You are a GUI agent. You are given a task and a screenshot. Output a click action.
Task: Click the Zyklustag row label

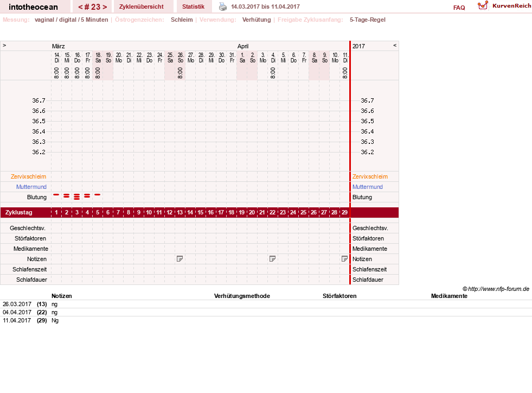point(18,212)
